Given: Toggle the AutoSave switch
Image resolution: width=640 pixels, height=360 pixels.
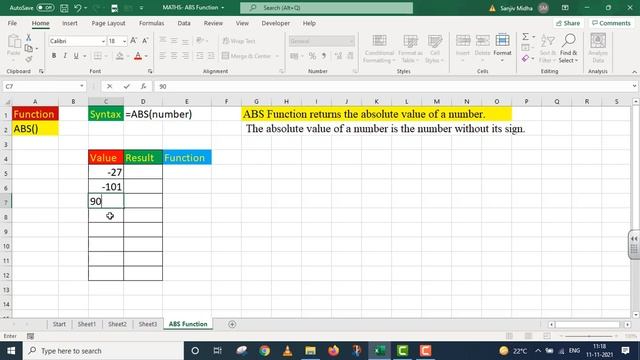Looking at the screenshot, I should click(45, 8).
